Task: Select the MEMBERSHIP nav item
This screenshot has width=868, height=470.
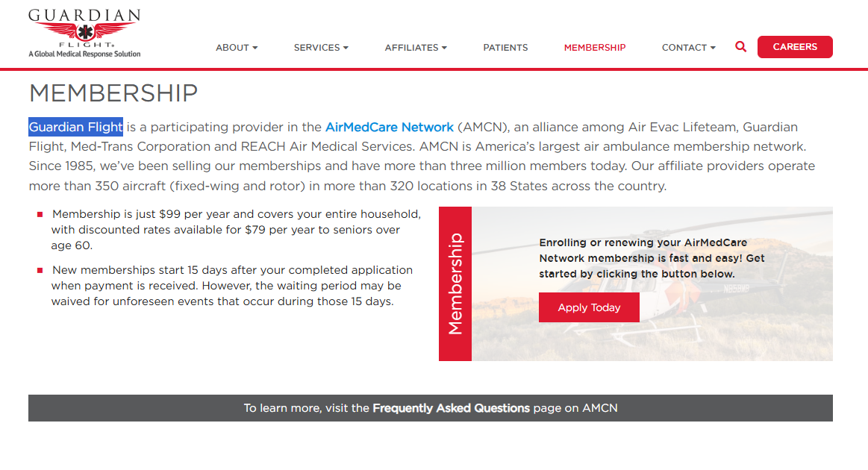Action: click(x=595, y=48)
